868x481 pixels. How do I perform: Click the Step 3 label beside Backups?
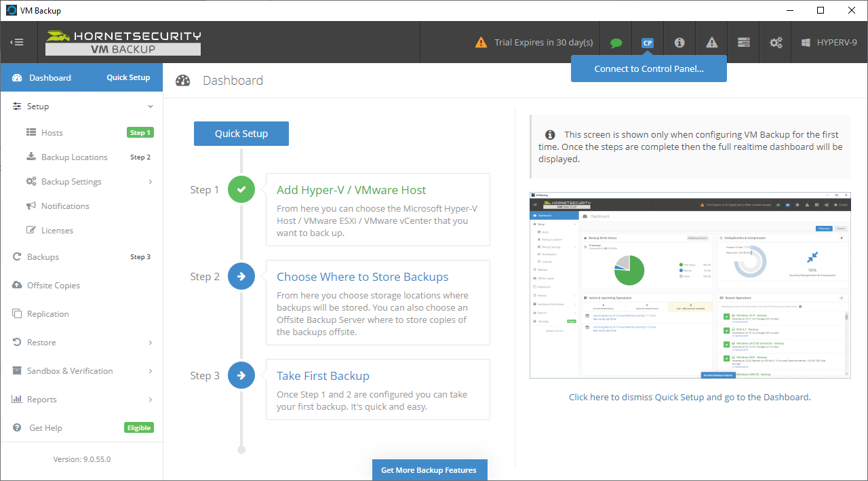(140, 257)
